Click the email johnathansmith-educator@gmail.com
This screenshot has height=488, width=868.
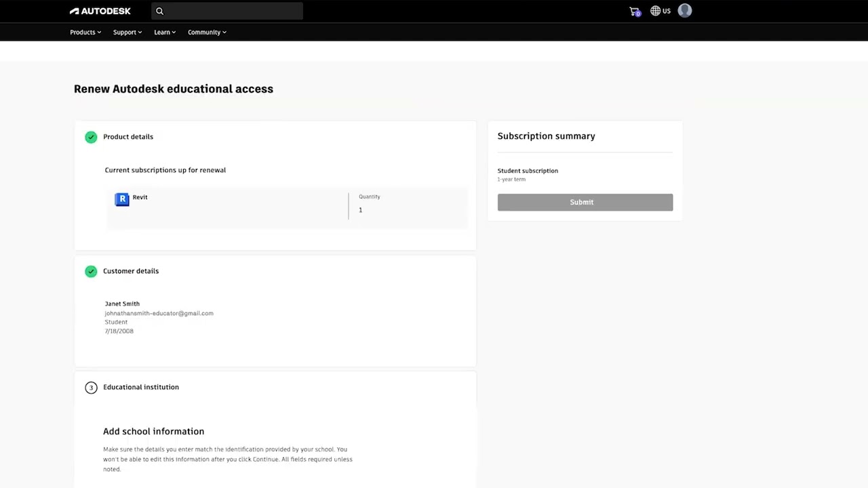(159, 313)
